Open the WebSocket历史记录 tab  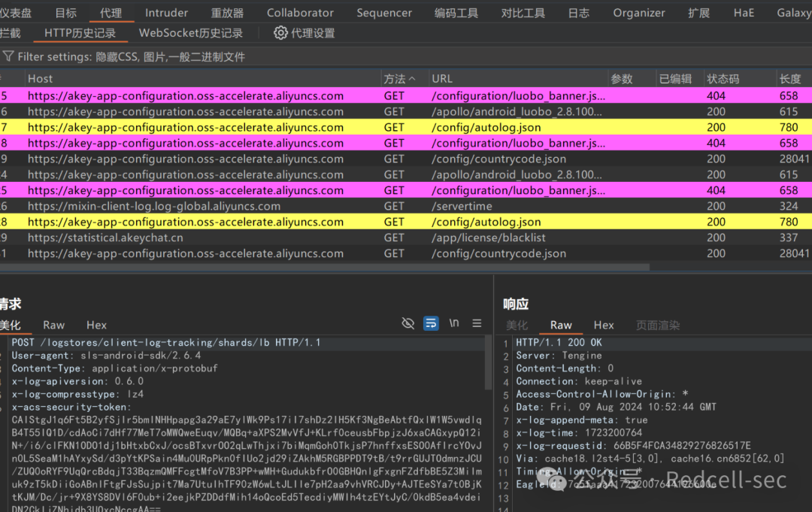(191, 33)
